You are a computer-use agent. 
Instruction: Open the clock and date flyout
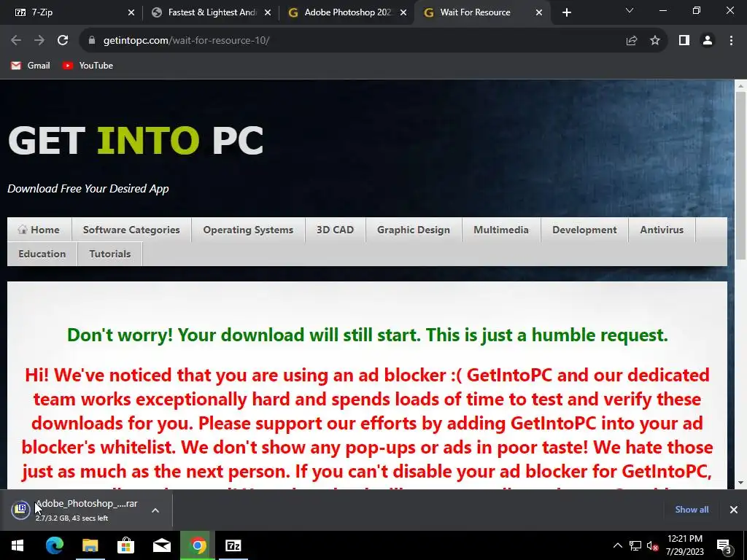tap(685, 545)
